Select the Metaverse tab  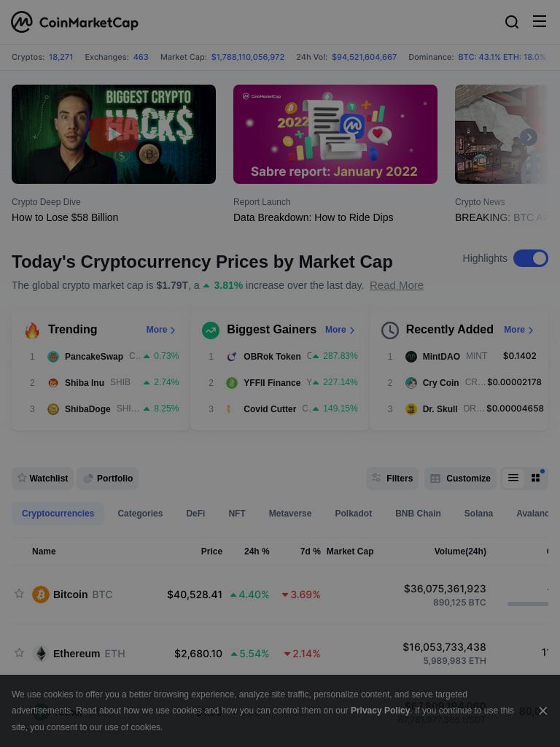coord(290,514)
